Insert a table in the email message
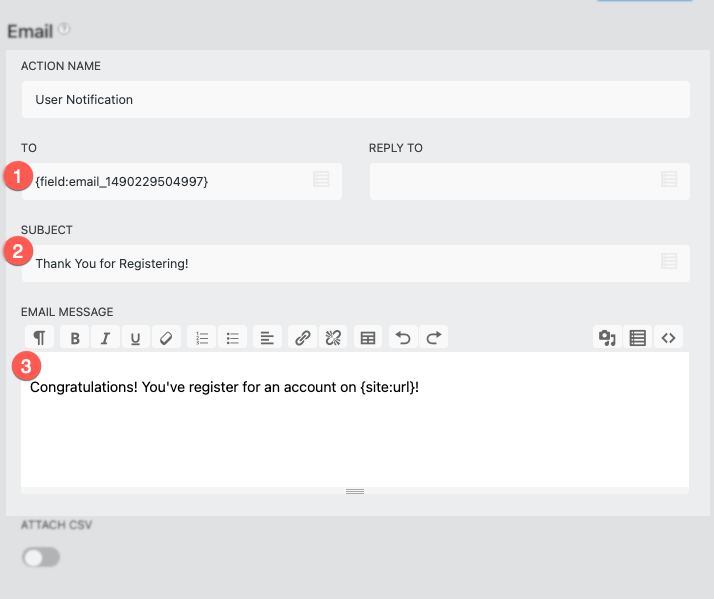Image resolution: width=714 pixels, height=599 pixels. [368, 338]
